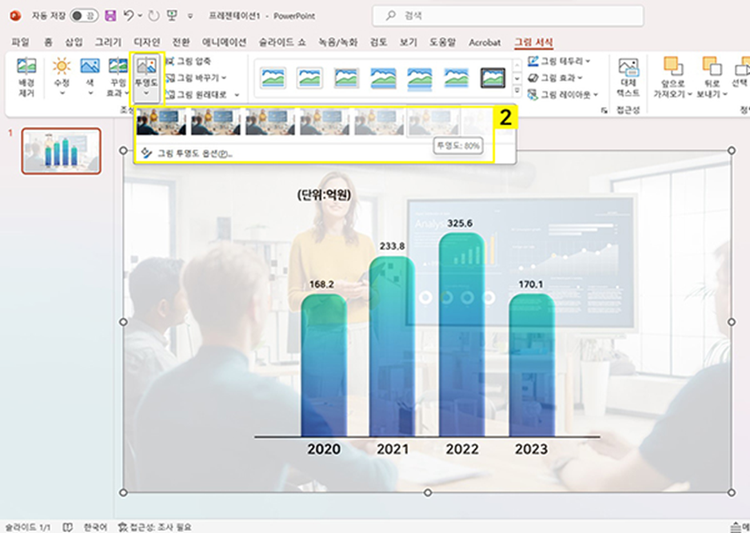Click the picture styles gallery scroll-down arrow

pyautogui.click(x=517, y=78)
